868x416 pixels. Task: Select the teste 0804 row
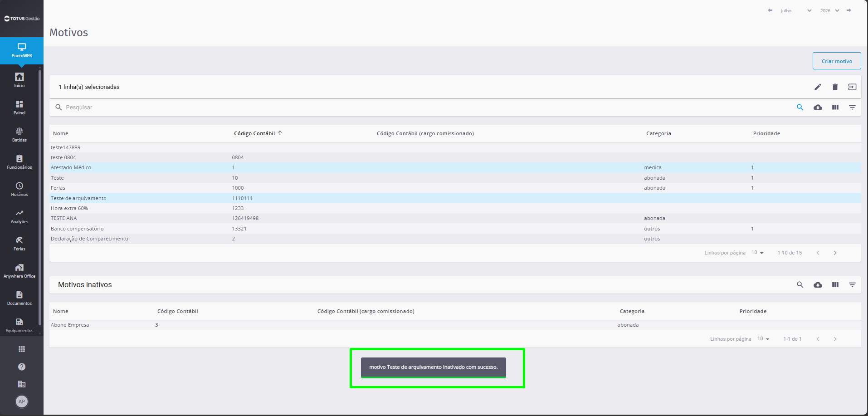click(455, 157)
